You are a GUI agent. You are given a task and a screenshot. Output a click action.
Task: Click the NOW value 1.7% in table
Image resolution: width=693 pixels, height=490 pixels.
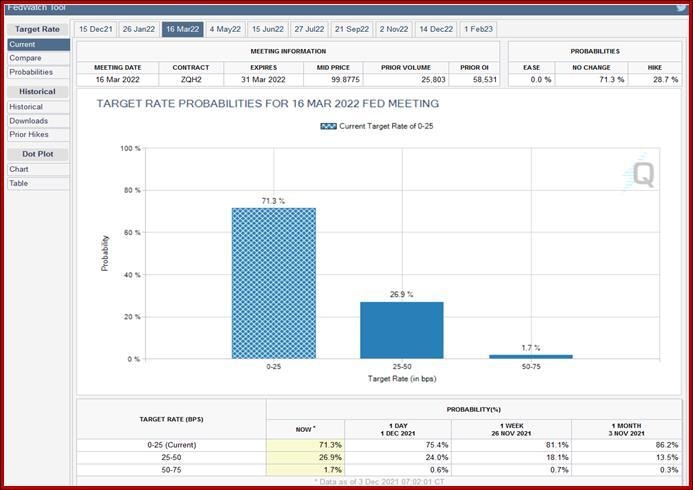pos(332,470)
